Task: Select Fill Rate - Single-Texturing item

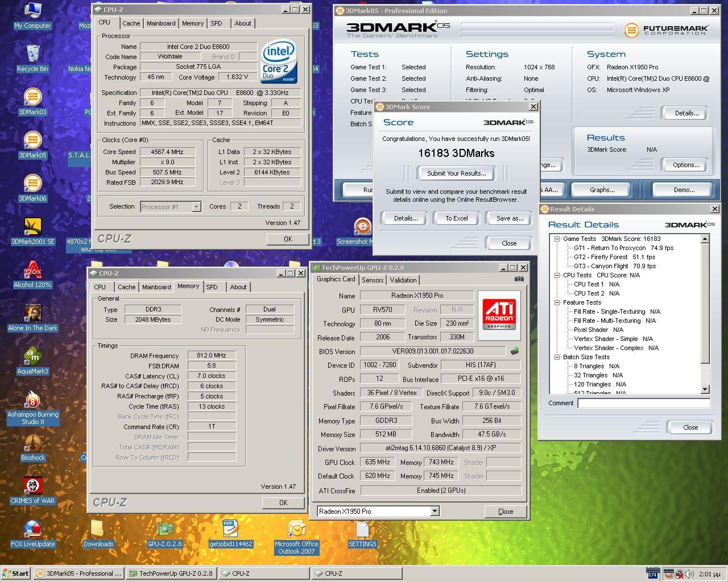Action: pyautogui.click(x=617, y=312)
